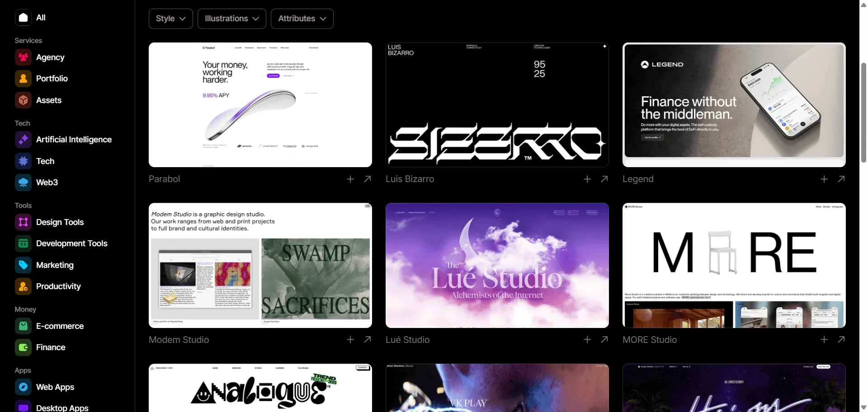Open Legend site via its external link arrow
The height and width of the screenshot is (412, 868).
point(841,179)
